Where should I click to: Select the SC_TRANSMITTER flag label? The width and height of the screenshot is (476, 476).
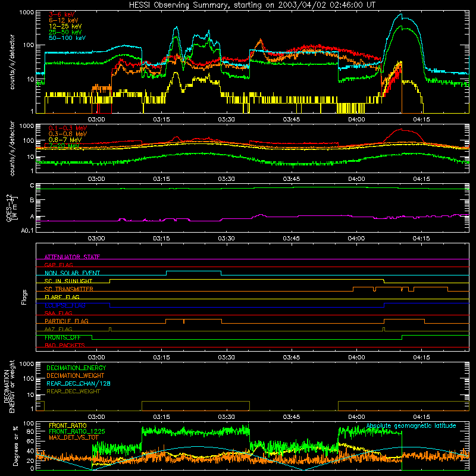(68, 289)
